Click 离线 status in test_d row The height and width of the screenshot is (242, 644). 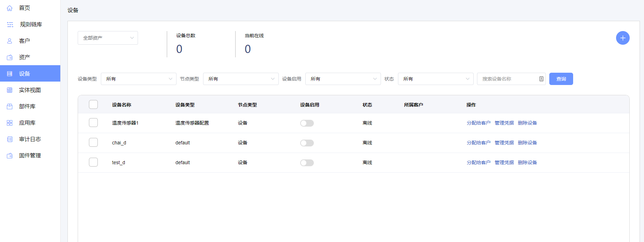tap(367, 162)
